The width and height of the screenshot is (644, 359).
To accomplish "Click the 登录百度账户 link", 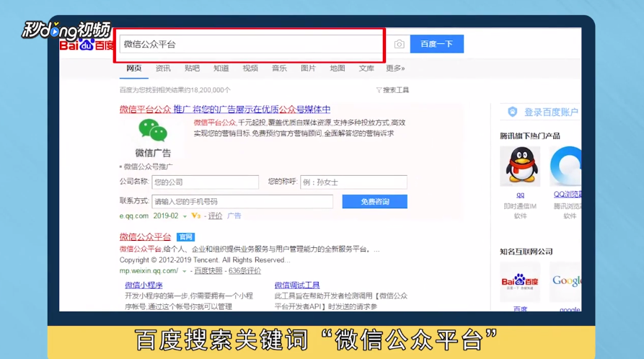I will coord(551,112).
